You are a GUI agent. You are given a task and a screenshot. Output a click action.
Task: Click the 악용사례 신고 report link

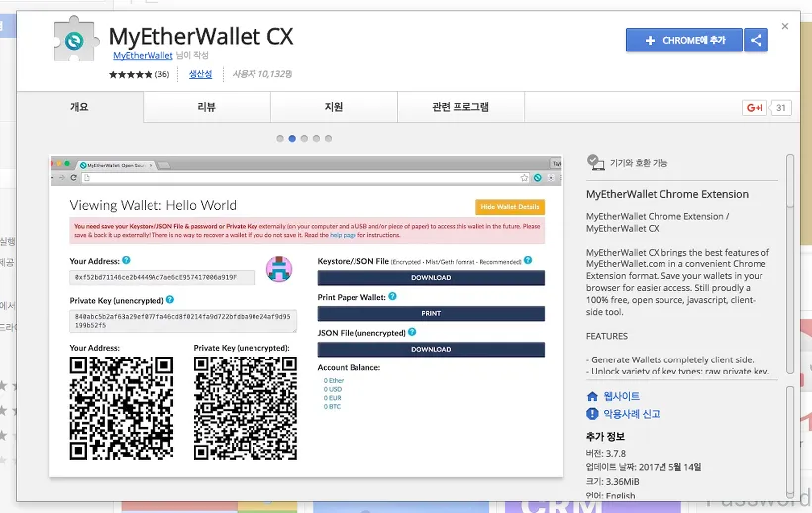(632, 414)
